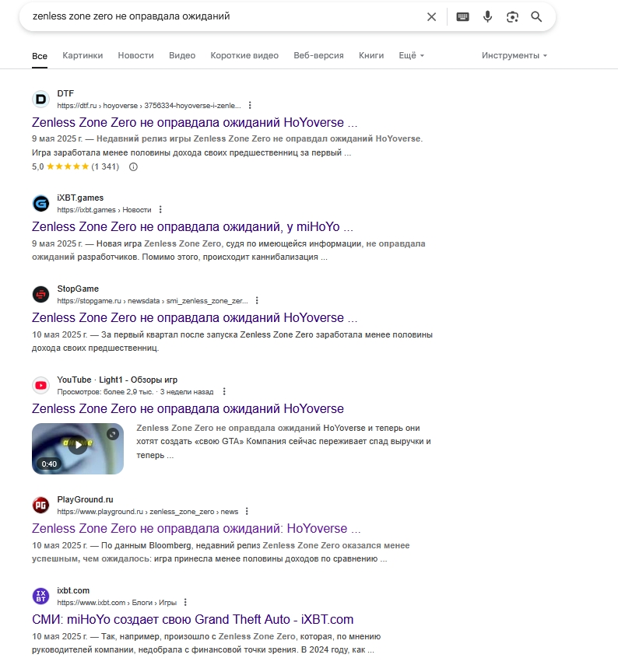Clear the search query with X icon

tap(431, 16)
